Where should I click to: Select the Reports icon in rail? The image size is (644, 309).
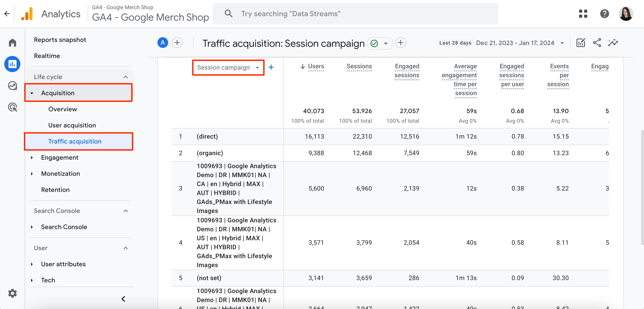click(12, 64)
